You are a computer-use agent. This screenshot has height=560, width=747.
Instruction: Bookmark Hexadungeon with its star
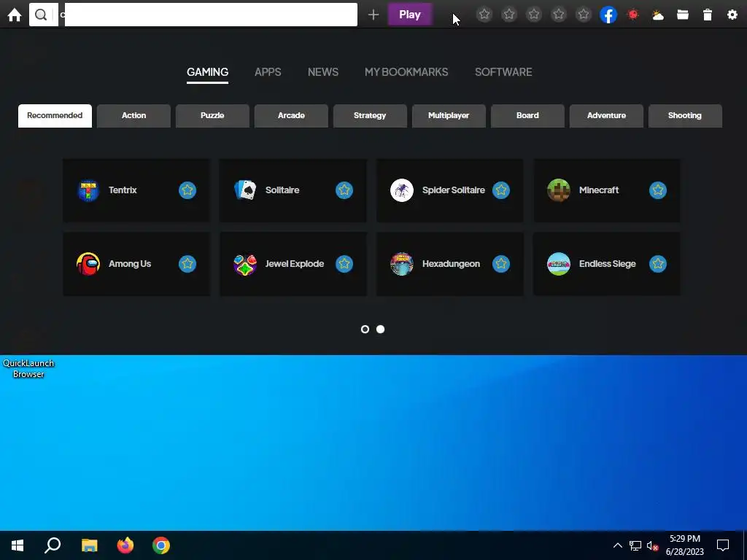click(500, 264)
